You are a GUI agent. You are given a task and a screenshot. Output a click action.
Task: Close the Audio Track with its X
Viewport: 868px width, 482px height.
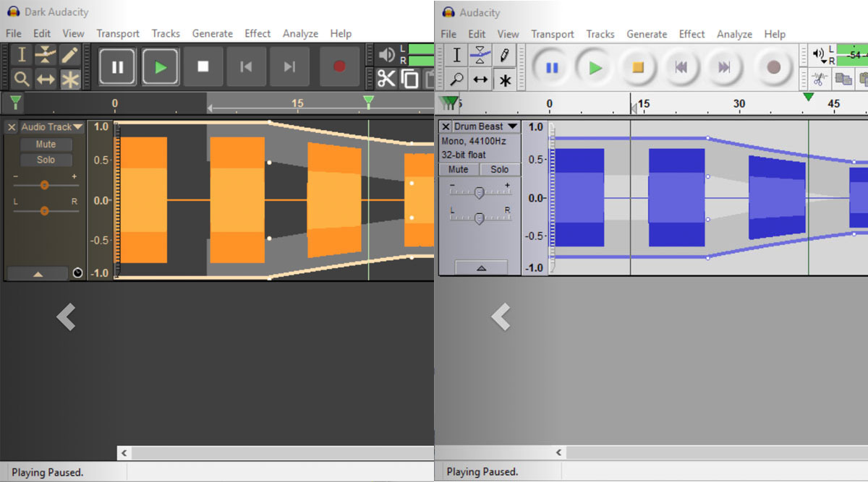coord(12,126)
